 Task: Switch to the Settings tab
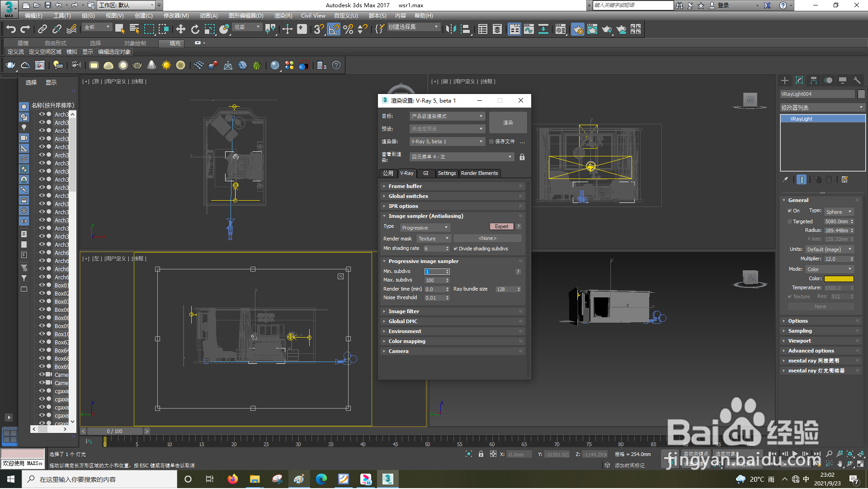click(447, 174)
